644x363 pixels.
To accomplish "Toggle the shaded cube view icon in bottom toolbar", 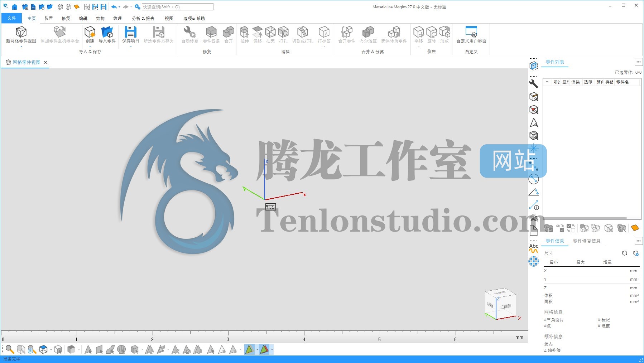I will [x=71, y=349].
